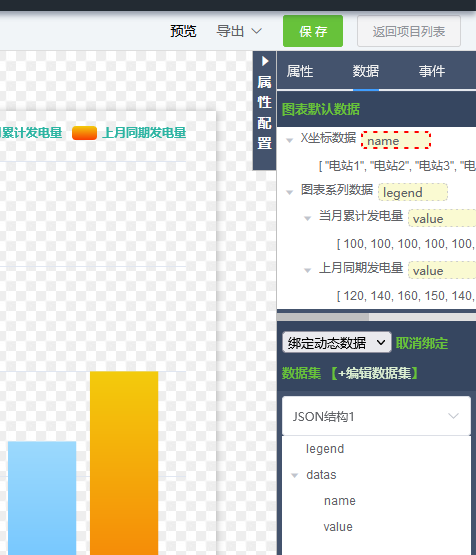Click the horizontal scrollbar under data tree
Viewport: 476px width, 555px height.
(376, 317)
